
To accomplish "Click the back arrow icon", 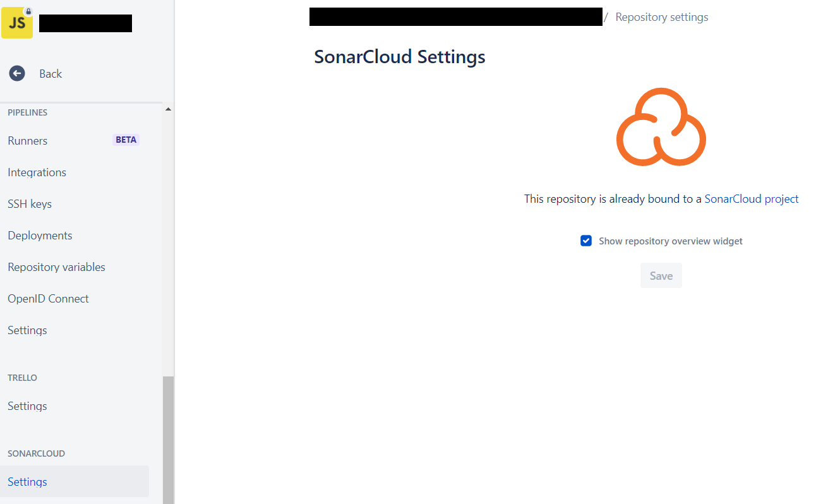I will coord(17,73).
